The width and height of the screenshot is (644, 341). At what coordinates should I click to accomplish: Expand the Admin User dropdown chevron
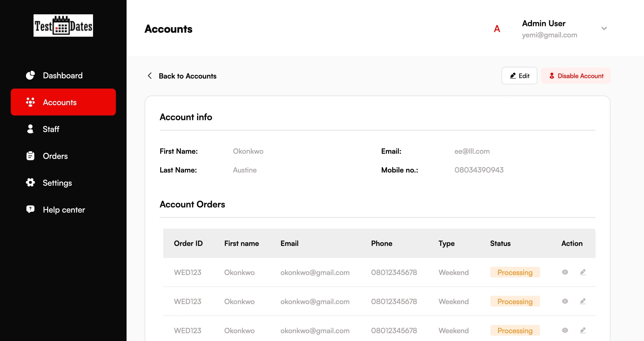point(604,28)
